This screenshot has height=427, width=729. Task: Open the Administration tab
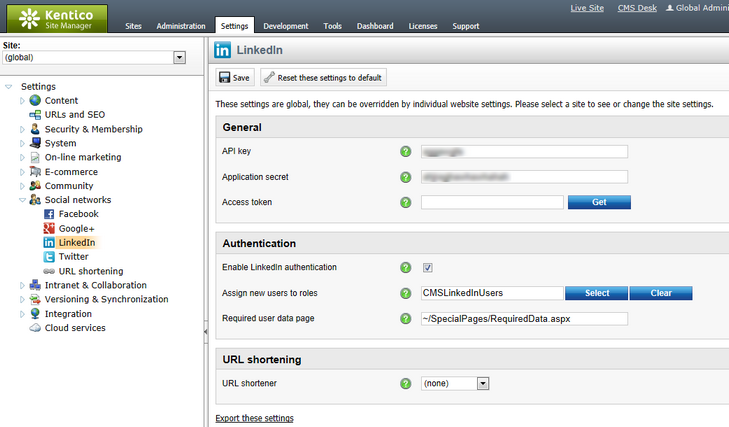[181, 26]
